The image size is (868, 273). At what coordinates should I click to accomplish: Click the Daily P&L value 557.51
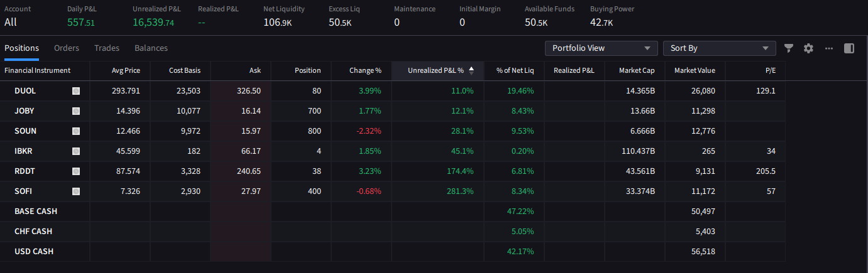click(81, 23)
